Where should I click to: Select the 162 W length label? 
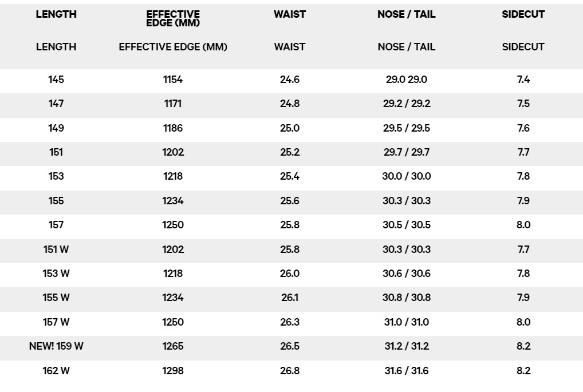tap(56, 371)
